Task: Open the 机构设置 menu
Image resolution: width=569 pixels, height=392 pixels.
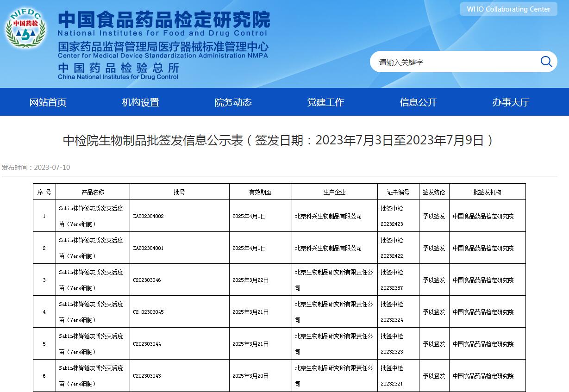Action: point(140,102)
